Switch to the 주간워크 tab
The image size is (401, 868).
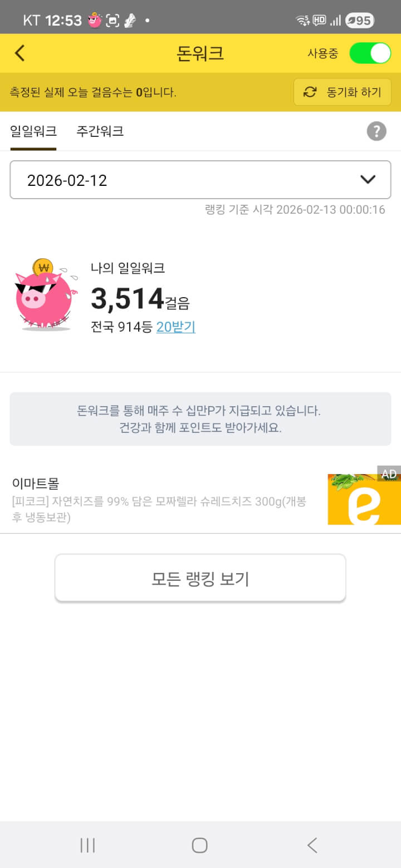pos(100,131)
